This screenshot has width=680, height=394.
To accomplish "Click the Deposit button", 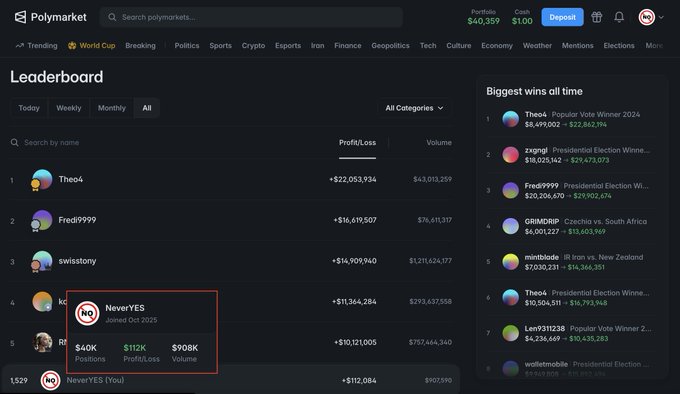I will coord(562,17).
